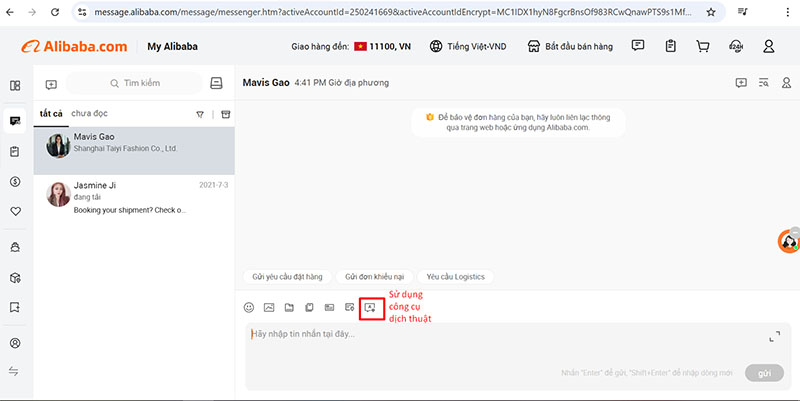
Task: Open the emoji picker in message toolbar
Action: 249,307
